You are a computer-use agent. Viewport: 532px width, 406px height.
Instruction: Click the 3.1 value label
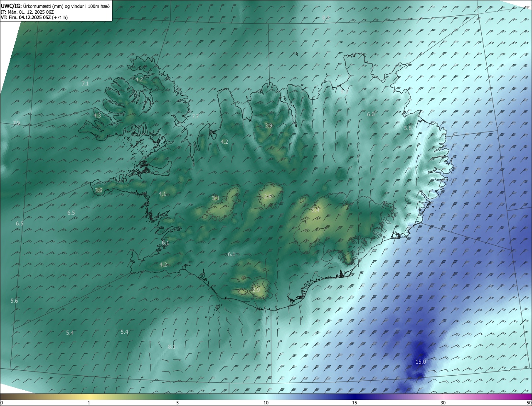pos(216,198)
